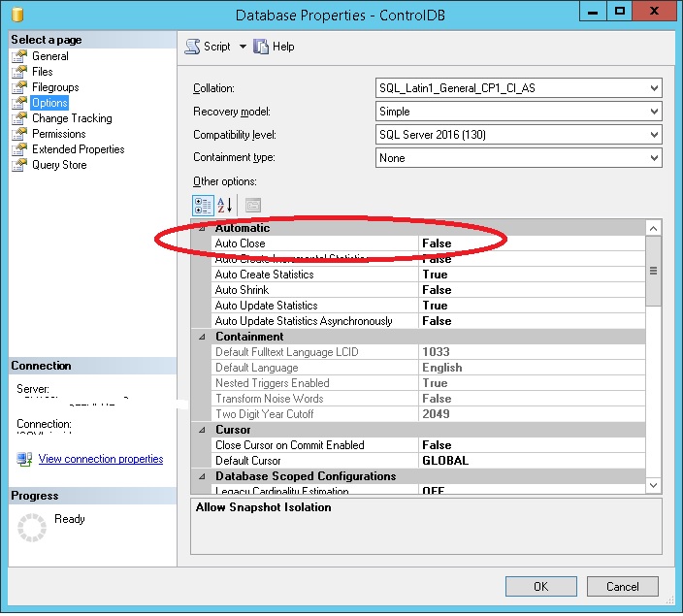Open Help from the toolbar
The height and width of the screenshot is (616, 683).
[x=274, y=47]
